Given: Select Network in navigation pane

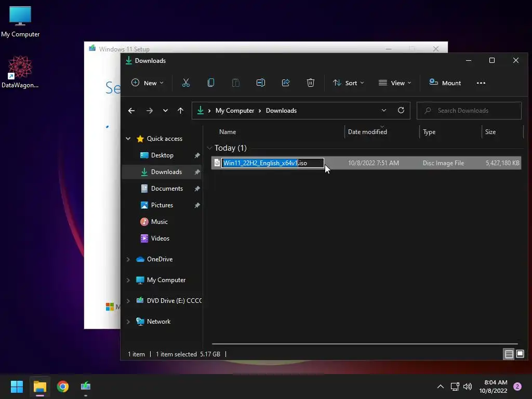Looking at the screenshot, I should coord(158,321).
